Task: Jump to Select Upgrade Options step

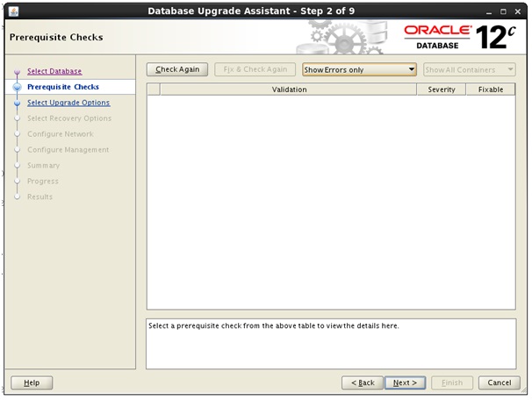Action: point(68,103)
